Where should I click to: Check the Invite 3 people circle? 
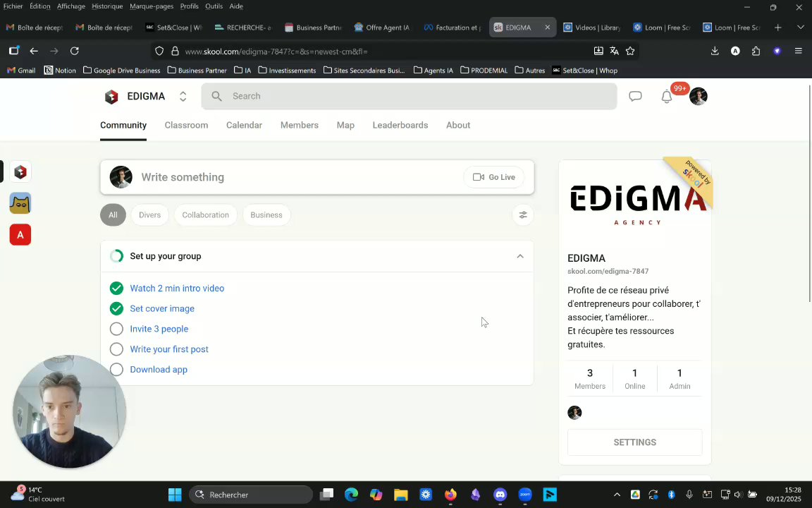click(x=116, y=329)
